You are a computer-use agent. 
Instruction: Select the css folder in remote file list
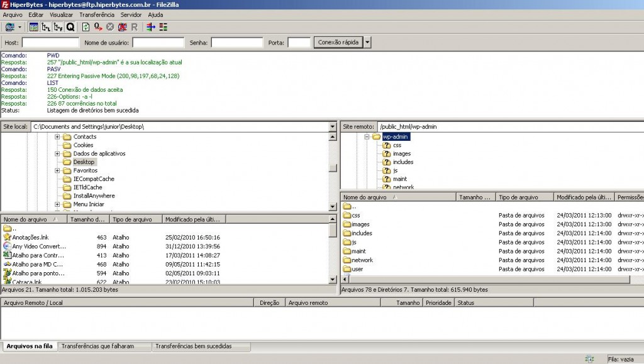(356, 216)
